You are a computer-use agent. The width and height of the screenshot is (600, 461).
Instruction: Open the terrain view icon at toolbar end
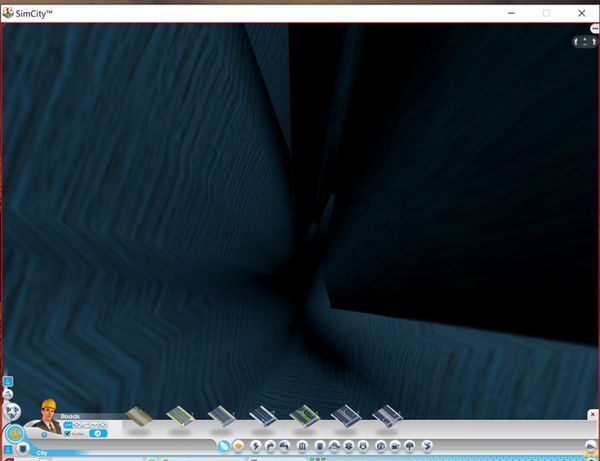(591, 446)
